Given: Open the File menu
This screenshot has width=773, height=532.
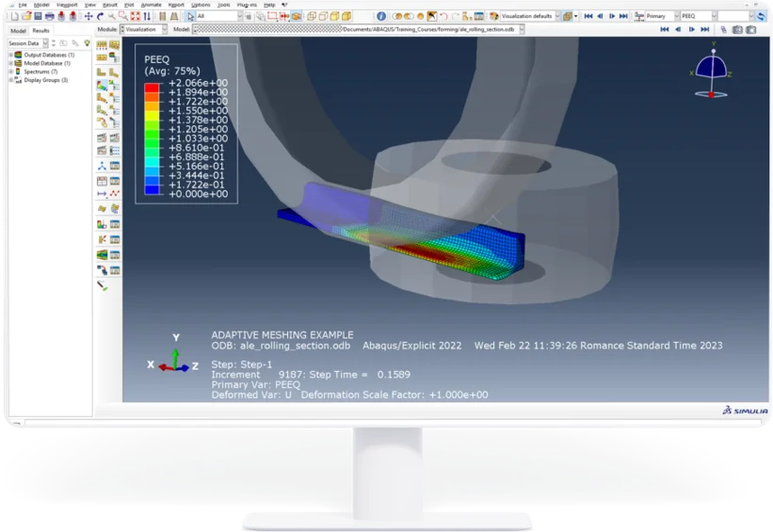Looking at the screenshot, I should coord(23,5).
